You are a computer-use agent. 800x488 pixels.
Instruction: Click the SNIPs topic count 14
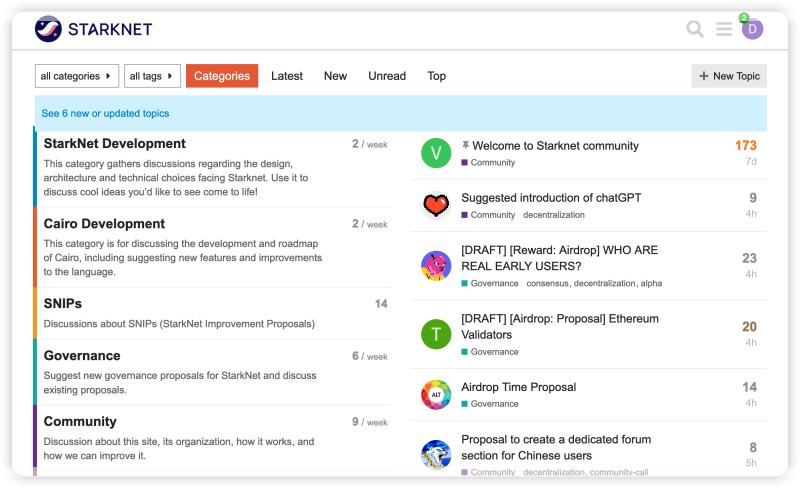click(381, 304)
